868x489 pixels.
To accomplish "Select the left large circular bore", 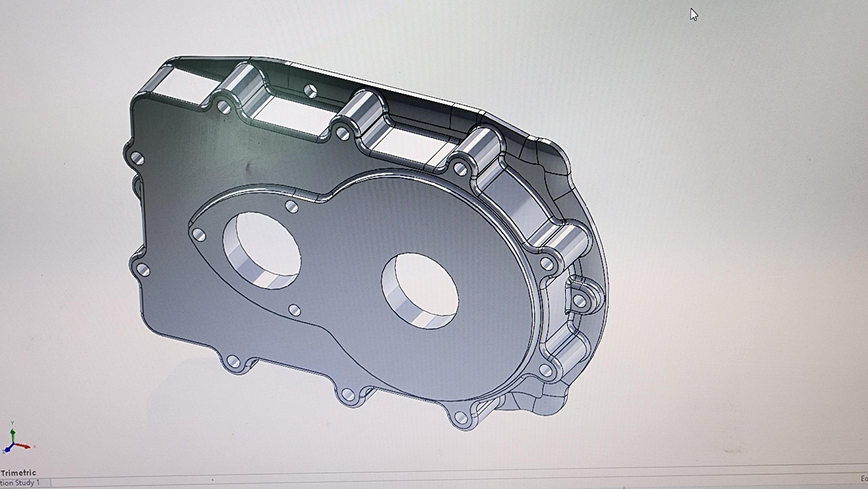I will pyautogui.click(x=262, y=251).
